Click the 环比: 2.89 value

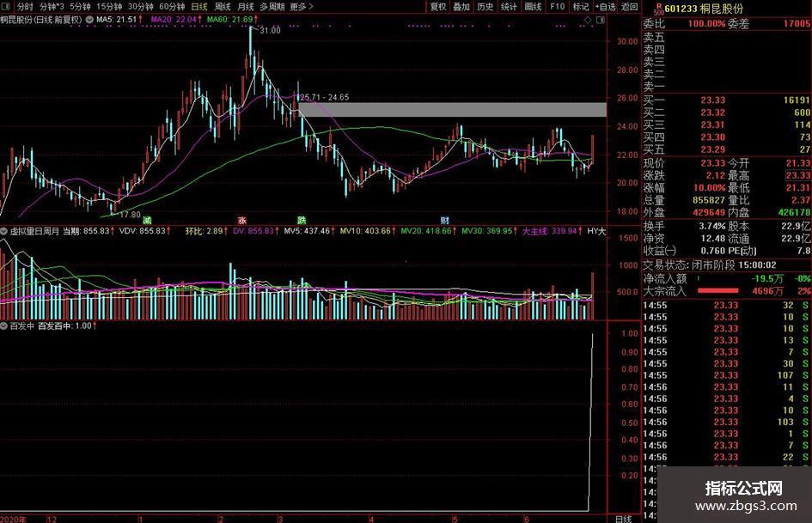tap(206, 231)
